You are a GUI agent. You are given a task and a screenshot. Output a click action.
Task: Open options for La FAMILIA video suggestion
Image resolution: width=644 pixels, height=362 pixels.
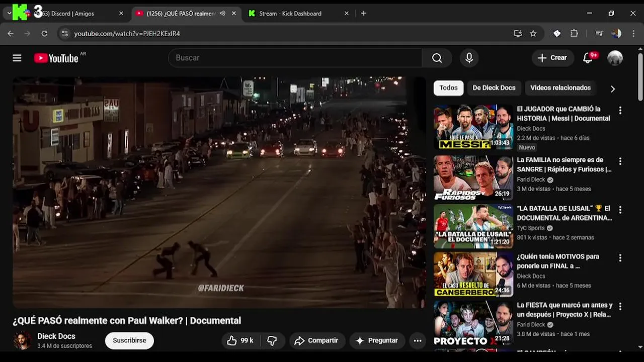pyautogui.click(x=620, y=161)
